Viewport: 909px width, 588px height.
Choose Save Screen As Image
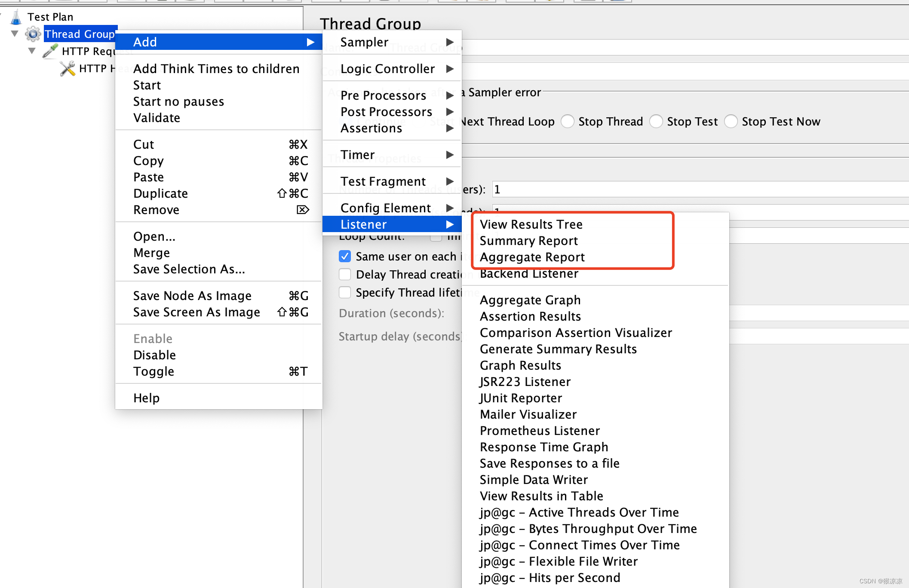pyautogui.click(x=219, y=312)
